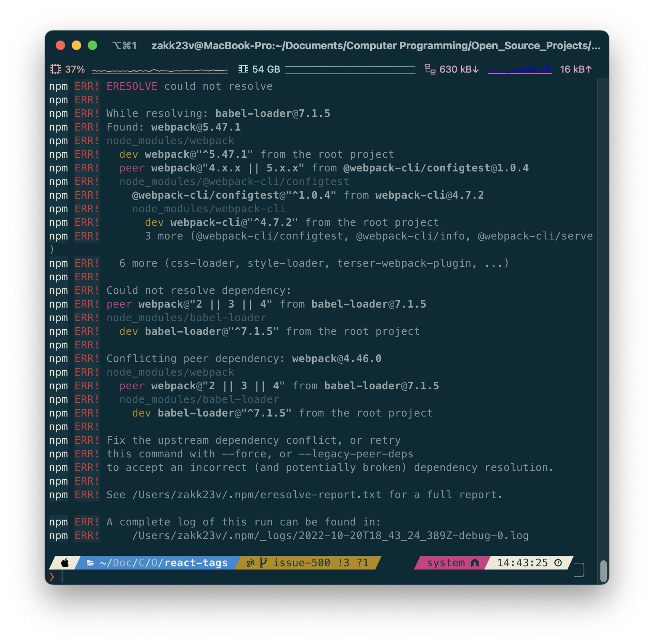The image size is (654, 644).
Task: Click the line 'Could not resolve dependency:'
Action: click(199, 290)
